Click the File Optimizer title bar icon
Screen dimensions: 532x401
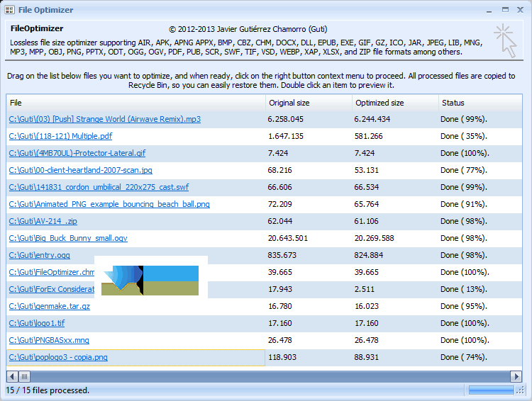coord(9,10)
